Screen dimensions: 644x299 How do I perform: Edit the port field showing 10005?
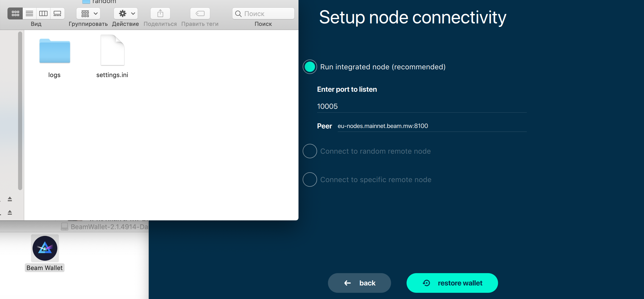pyautogui.click(x=362, y=106)
